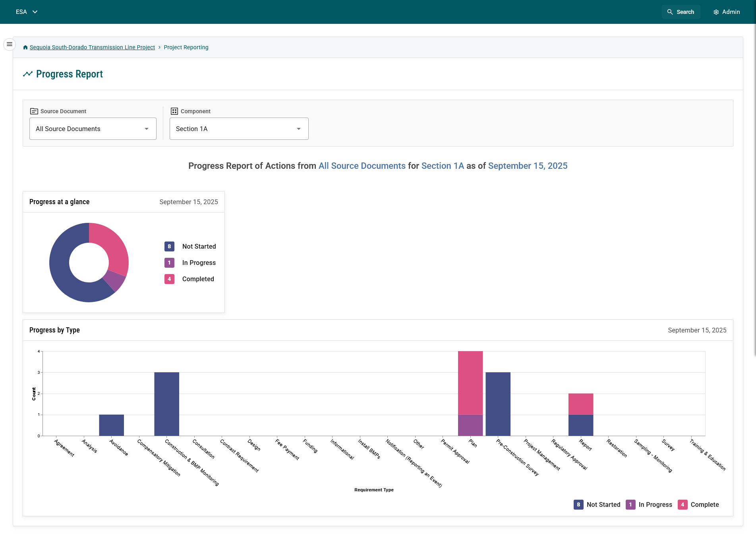Open the hamburger sidebar menu
This screenshot has width=756, height=539.
[10, 44]
